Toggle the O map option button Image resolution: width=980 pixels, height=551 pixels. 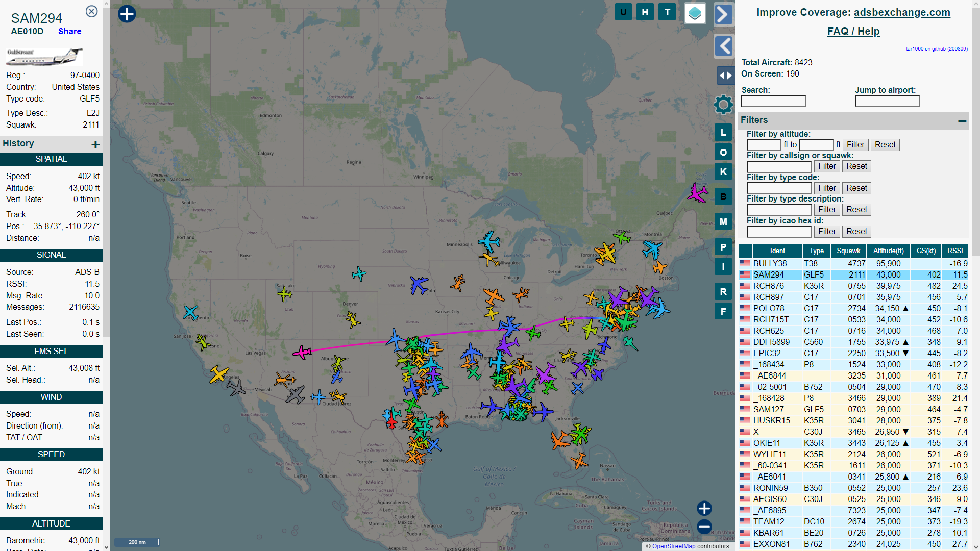point(723,152)
